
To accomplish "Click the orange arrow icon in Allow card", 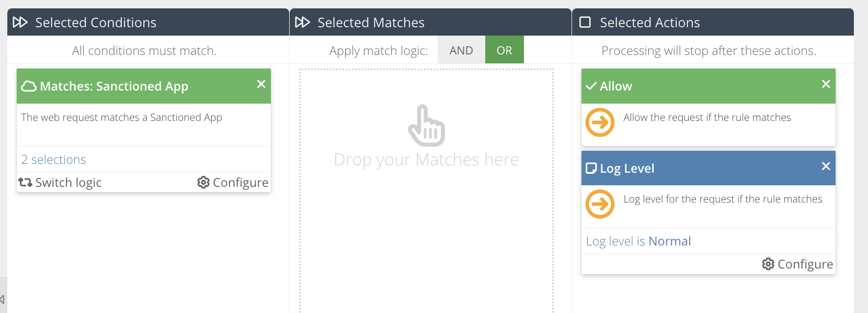I will pyautogui.click(x=600, y=122).
